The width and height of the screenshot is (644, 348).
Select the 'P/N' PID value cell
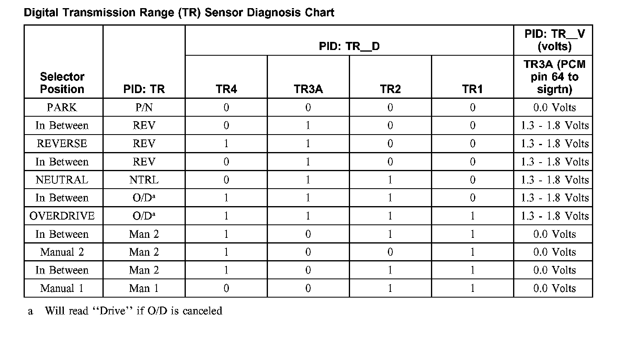click(144, 107)
